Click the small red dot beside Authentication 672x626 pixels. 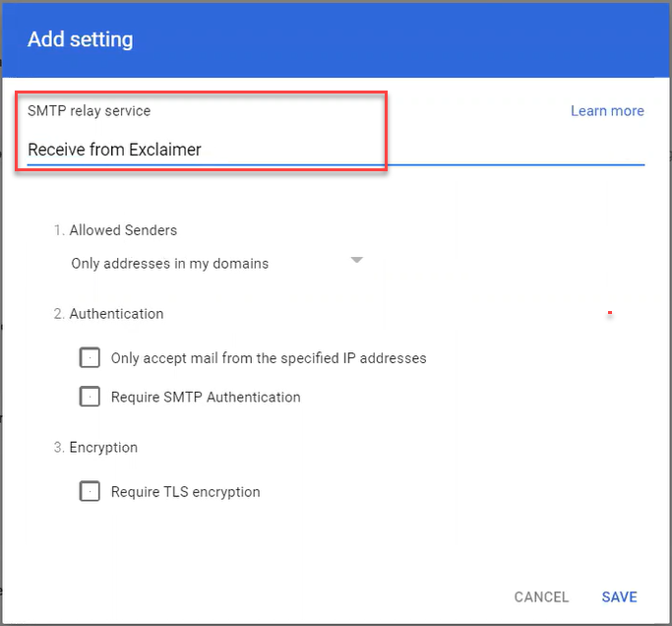click(x=610, y=314)
